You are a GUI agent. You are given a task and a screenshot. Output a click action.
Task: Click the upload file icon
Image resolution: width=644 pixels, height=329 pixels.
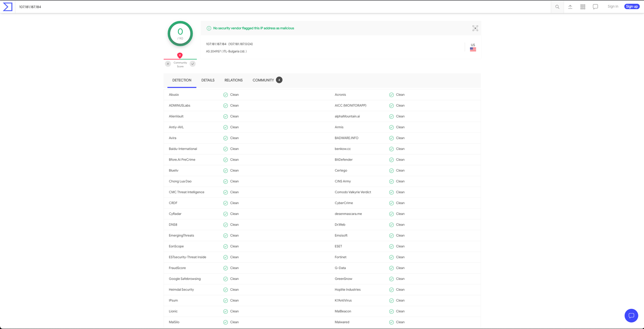(570, 7)
